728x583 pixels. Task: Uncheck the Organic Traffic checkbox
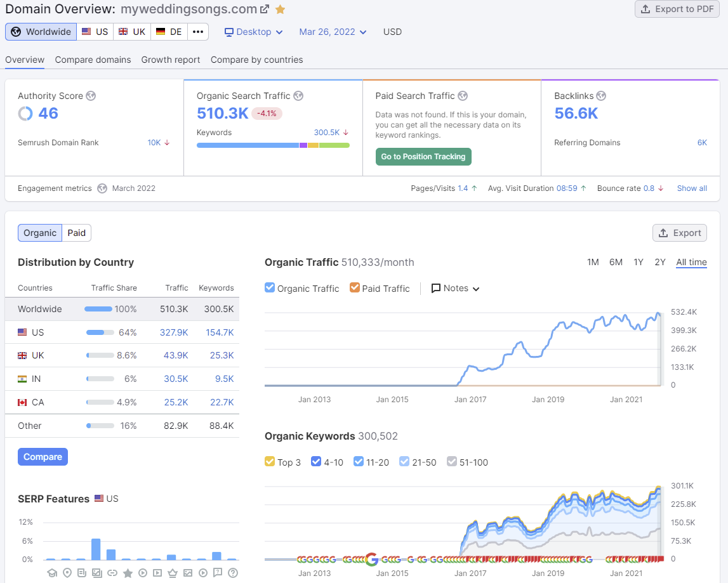(x=270, y=288)
